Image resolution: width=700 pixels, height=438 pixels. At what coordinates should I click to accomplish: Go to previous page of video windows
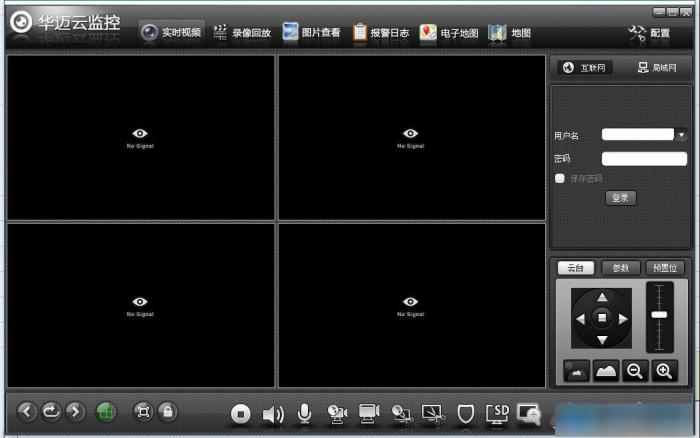(27, 411)
